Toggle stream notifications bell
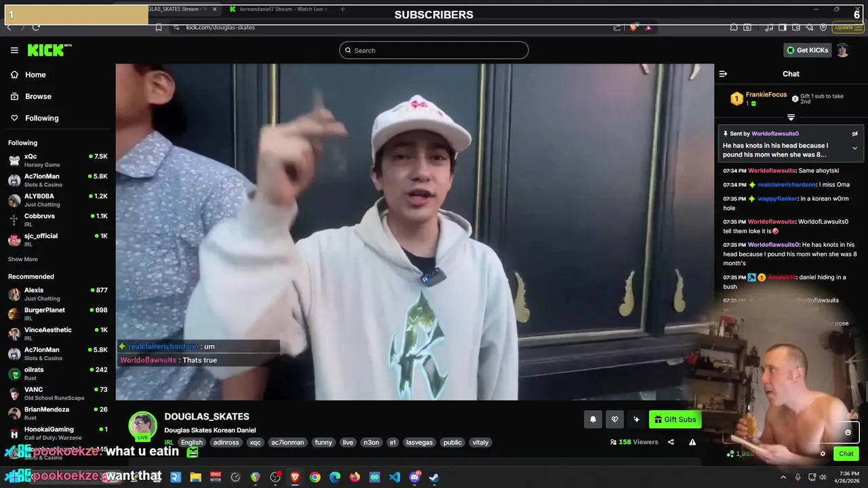868x488 pixels. pos(593,420)
